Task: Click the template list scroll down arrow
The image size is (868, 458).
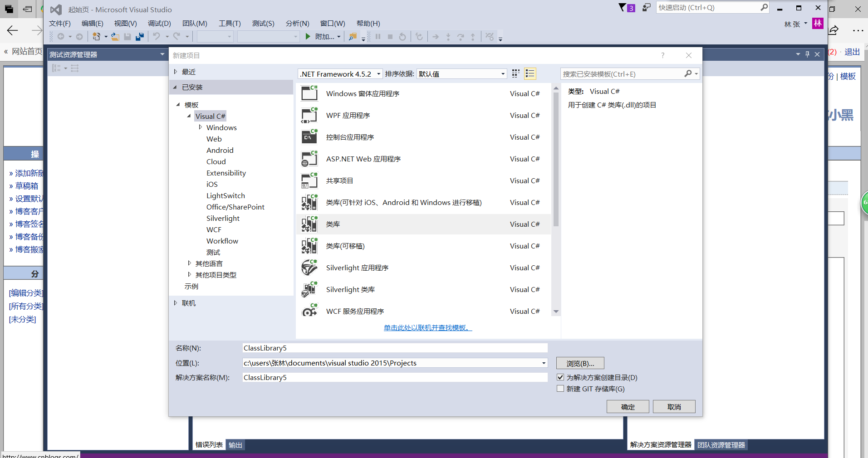Action: (556, 312)
